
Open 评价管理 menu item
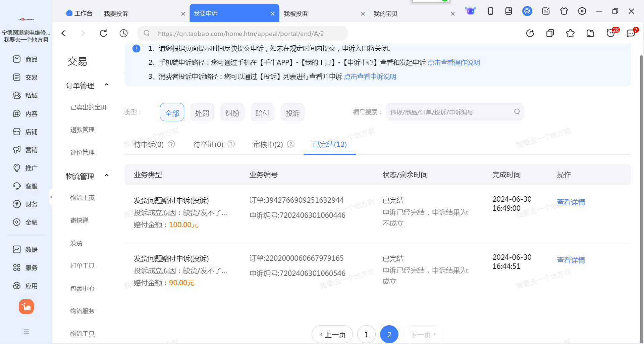coord(83,152)
